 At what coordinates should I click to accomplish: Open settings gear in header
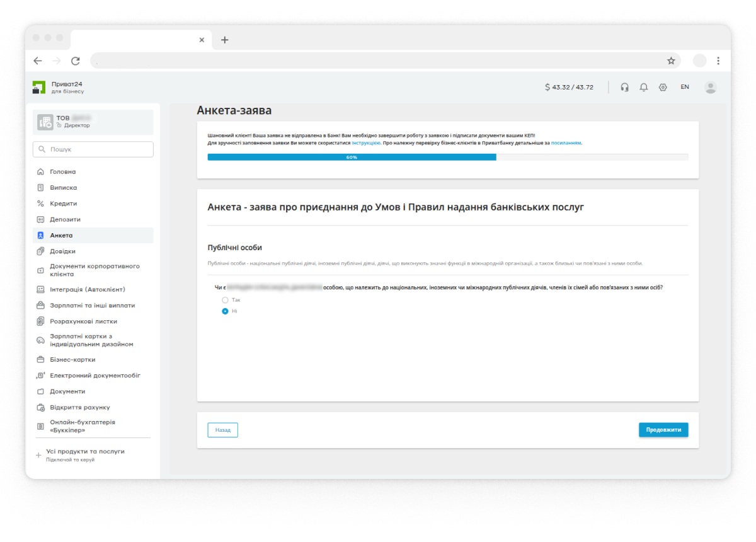click(663, 88)
